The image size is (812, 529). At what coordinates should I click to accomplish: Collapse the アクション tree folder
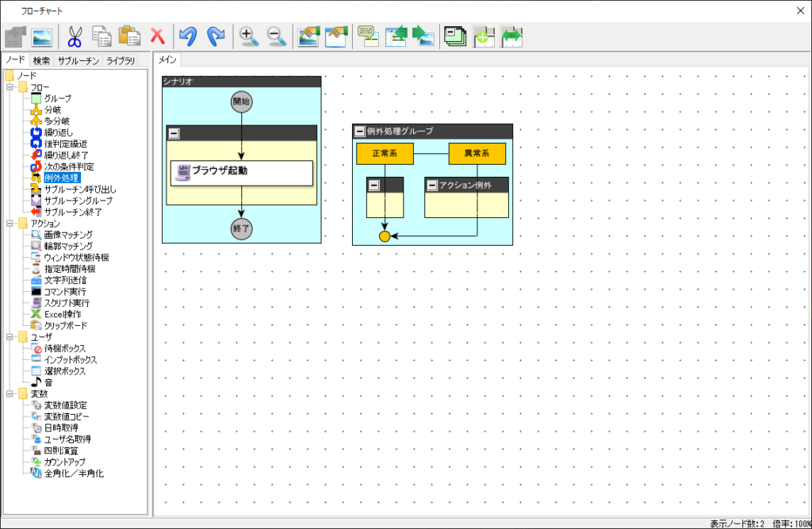click(10, 224)
